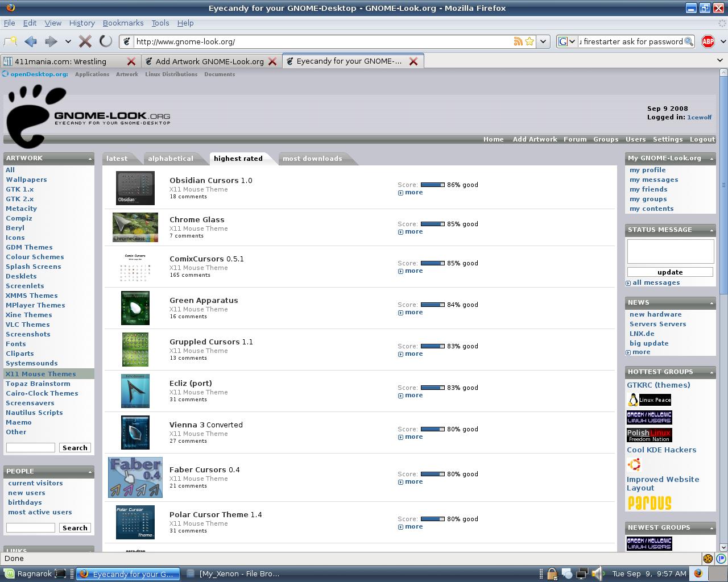Collapse the ARTWORK panel
This screenshot has height=582, width=728.
pyautogui.click(x=90, y=159)
